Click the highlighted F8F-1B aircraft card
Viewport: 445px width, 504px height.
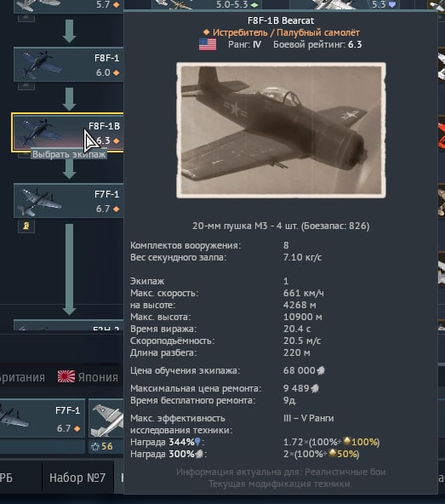pyautogui.click(x=67, y=133)
